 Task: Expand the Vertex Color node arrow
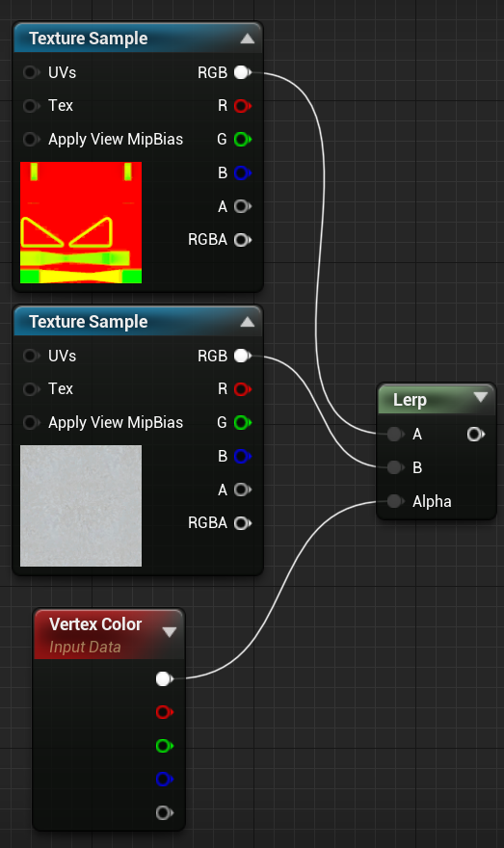[170, 632]
